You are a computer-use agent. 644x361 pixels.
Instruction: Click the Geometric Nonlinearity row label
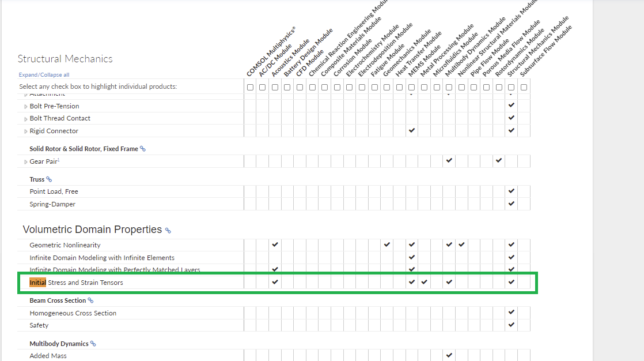click(x=65, y=245)
